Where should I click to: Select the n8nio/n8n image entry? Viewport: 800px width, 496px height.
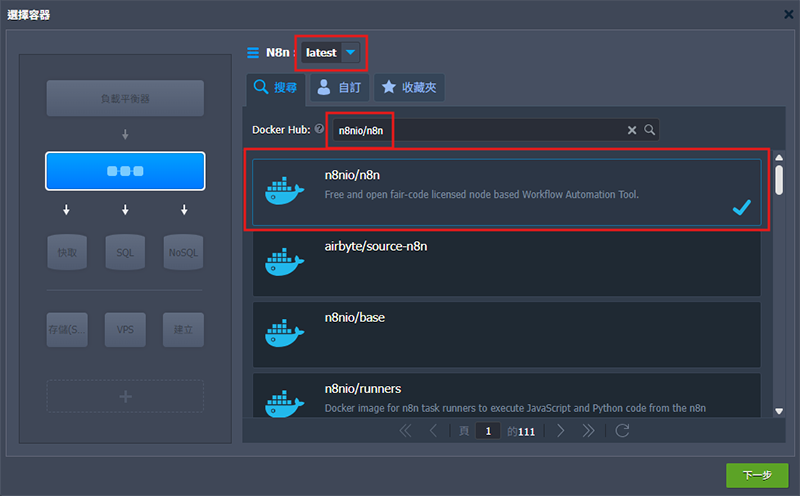(x=505, y=190)
